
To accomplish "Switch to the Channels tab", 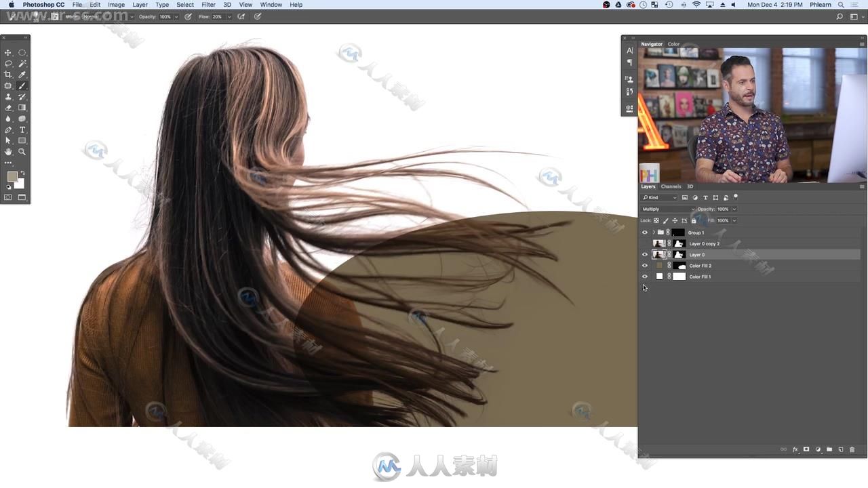I will [671, 186].
